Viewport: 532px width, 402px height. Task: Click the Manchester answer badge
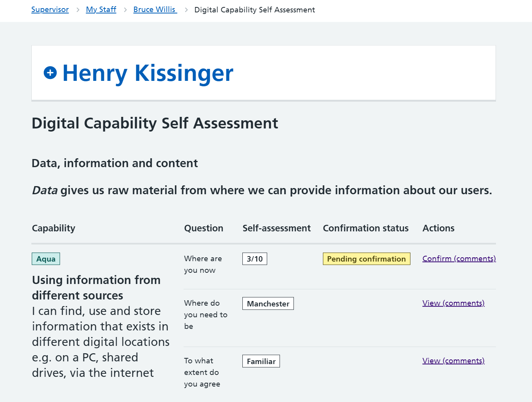[268, 304]
